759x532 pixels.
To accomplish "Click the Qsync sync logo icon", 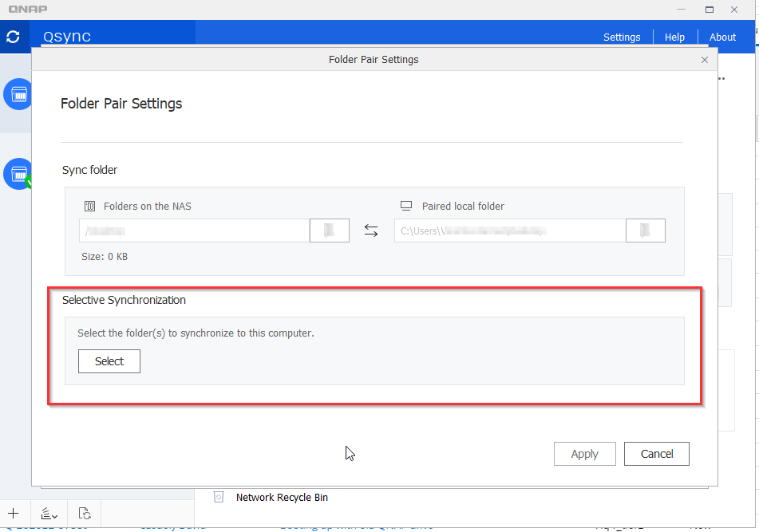I will pyautogui.click(x=13, y=37).
